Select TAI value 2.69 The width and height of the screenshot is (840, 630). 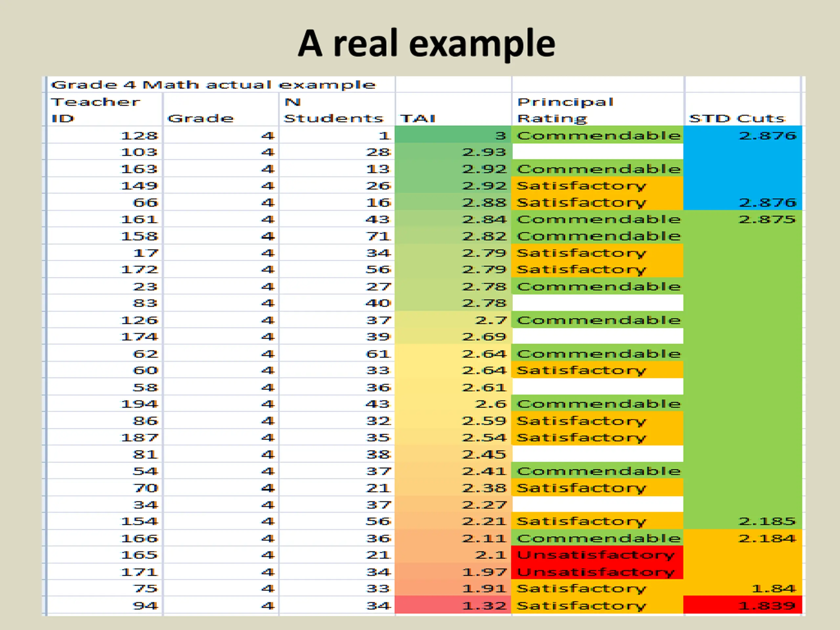tap(453, 336)
